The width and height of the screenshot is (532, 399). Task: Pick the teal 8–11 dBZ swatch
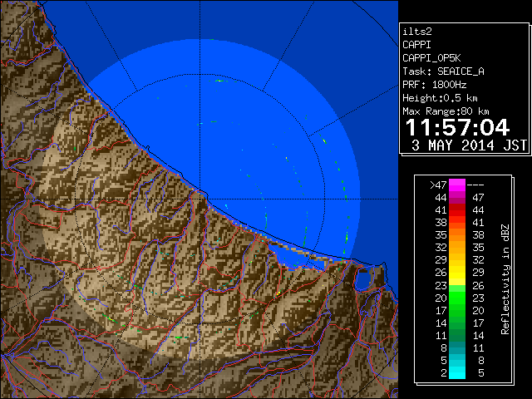[x=457, y=347]
